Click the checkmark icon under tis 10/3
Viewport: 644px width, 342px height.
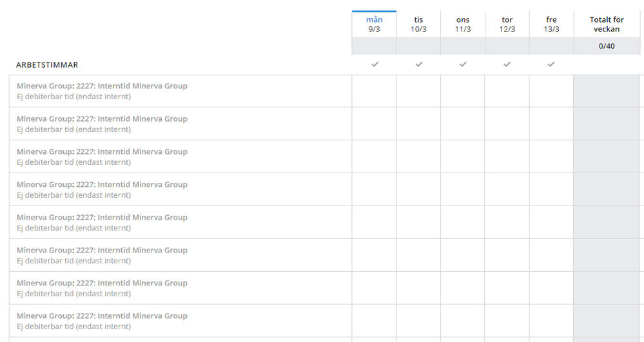click(x=419, y=64)
